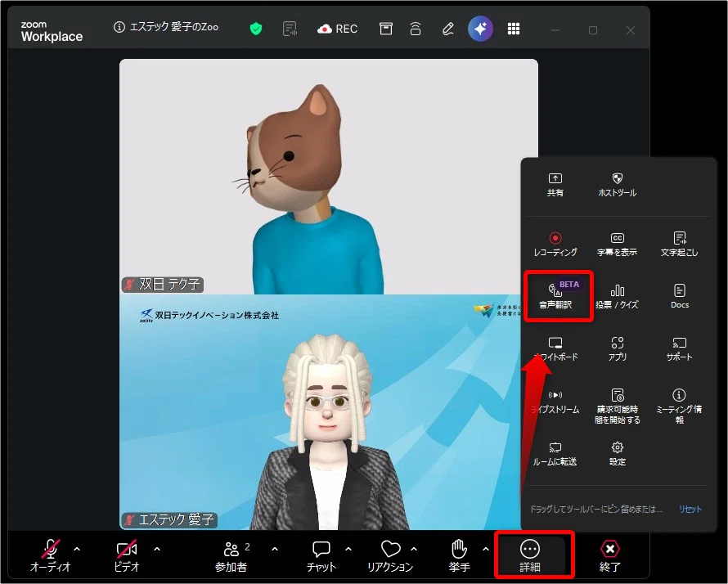This screenshot has width=728, height=584.
Task: Click the wireless share device icon
Action: pos(416,29)
